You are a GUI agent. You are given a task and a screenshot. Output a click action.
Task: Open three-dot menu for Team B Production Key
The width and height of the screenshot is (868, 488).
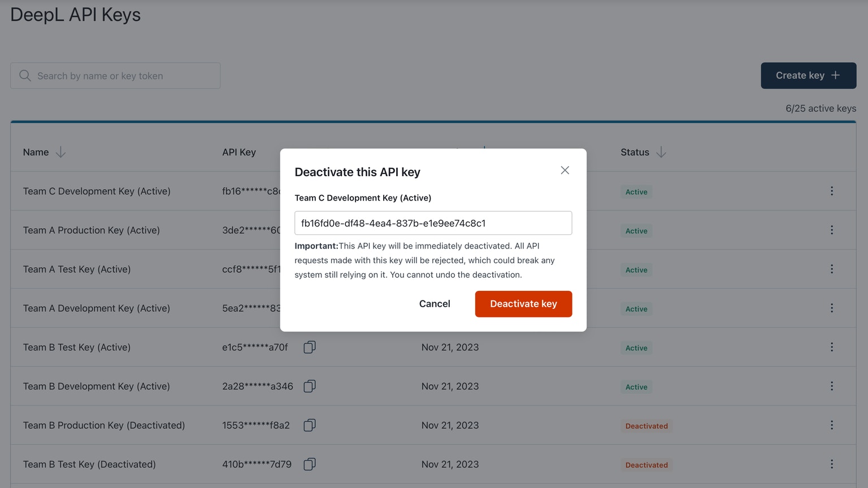831,425
